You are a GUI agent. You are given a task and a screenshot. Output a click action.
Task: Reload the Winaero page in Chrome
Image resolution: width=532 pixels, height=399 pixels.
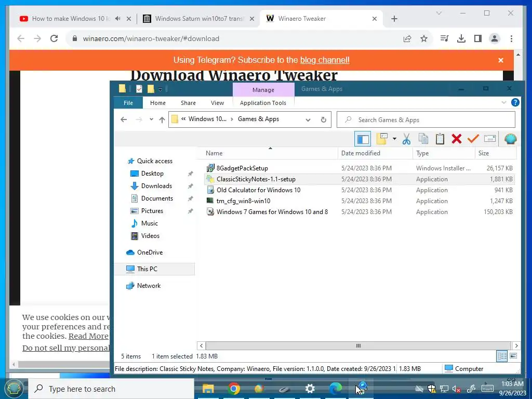tap(54, 38)
